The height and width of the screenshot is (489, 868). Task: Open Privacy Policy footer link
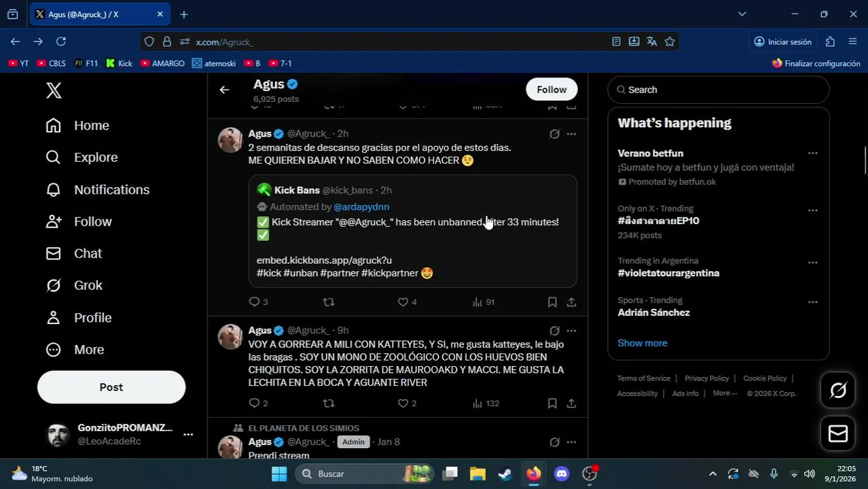point(706,378)
